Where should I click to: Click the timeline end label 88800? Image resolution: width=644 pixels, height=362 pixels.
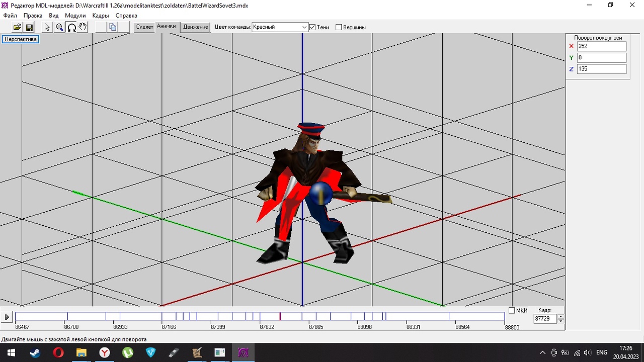pos(512,327)
